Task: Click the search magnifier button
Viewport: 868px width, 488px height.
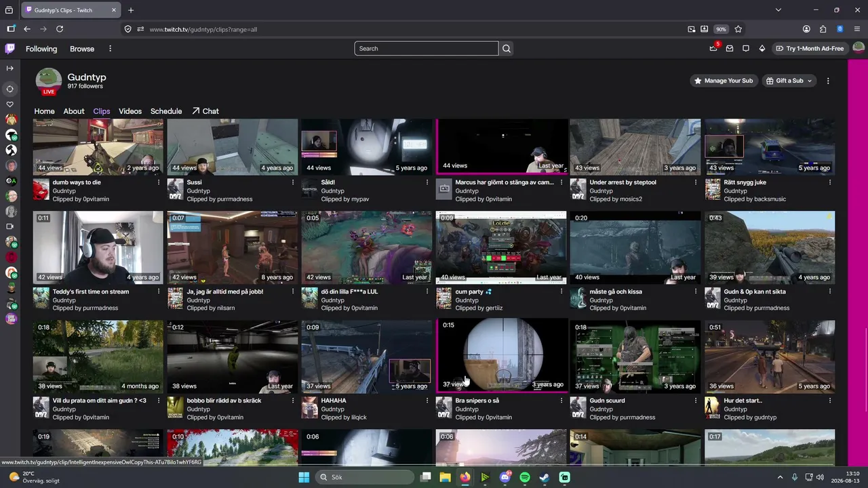Action: pos(507,49)
